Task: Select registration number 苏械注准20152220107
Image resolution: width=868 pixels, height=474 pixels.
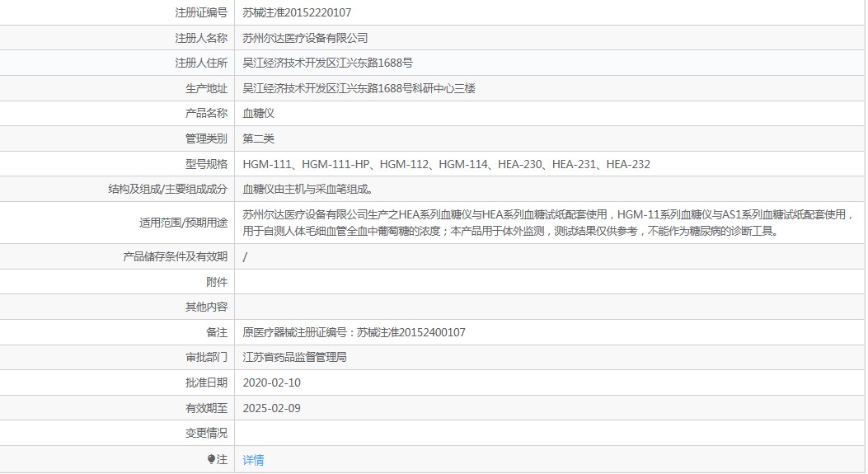Action: [x=297, y=12]
